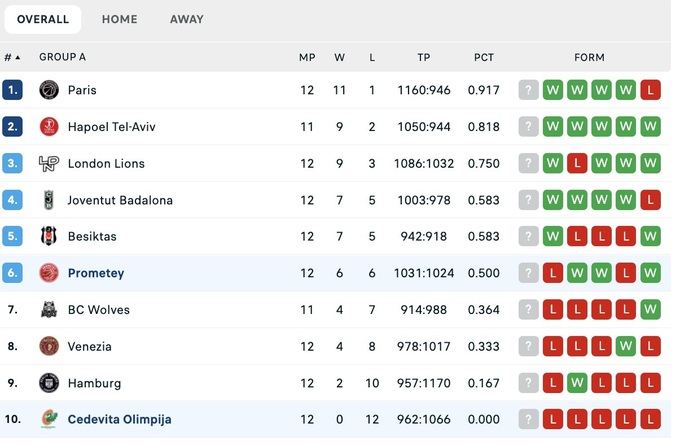Screen dimensions: 680x445
Task: Click the Prometey team logo
Action: pyautogui.click(x=49, y=273)
